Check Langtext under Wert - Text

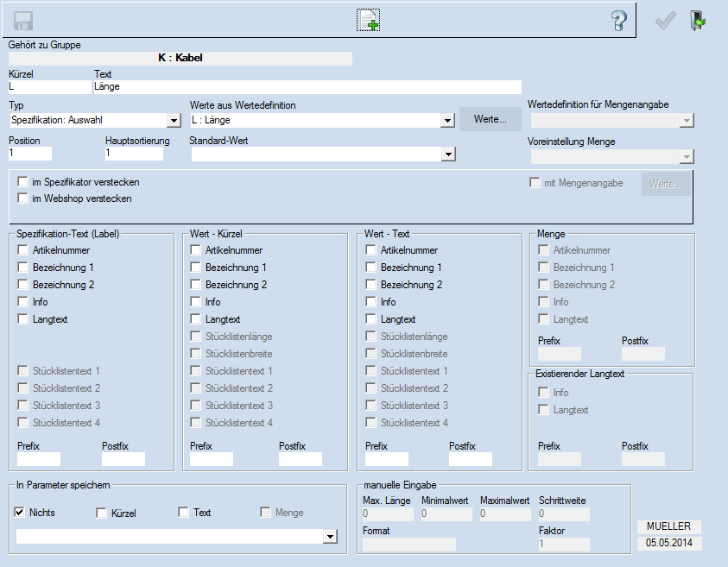(371, 319)
